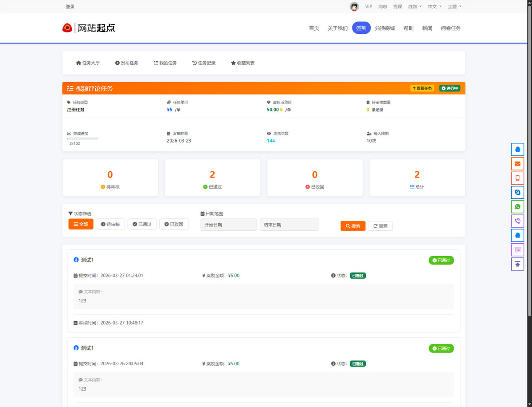
Task: Expand the 线路 dropdown
Action: pos(415,7)
